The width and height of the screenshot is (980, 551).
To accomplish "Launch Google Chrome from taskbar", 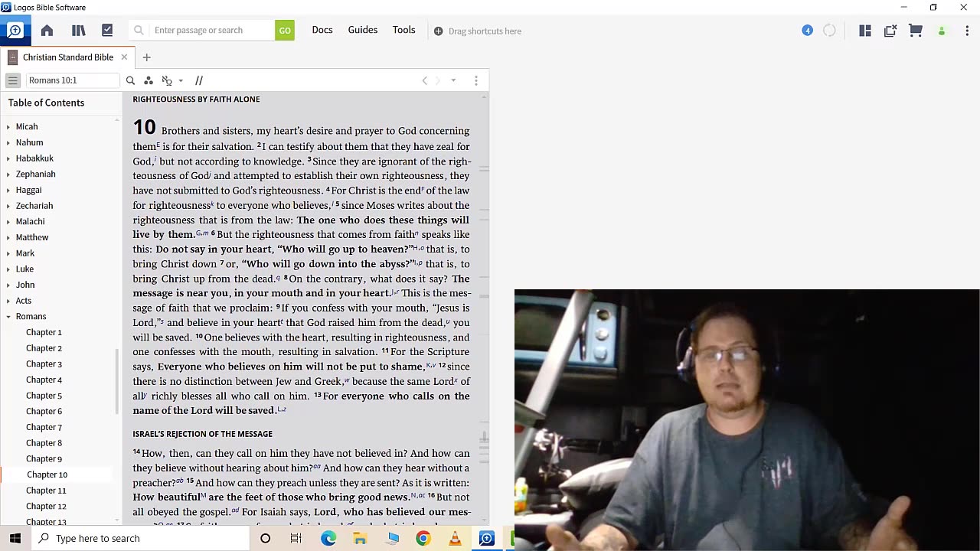I will (423, 538).
